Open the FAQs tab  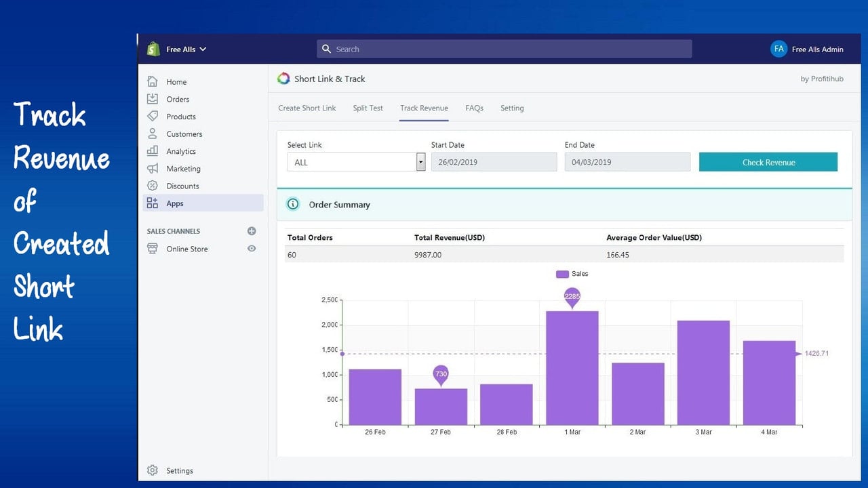(474, 108)
